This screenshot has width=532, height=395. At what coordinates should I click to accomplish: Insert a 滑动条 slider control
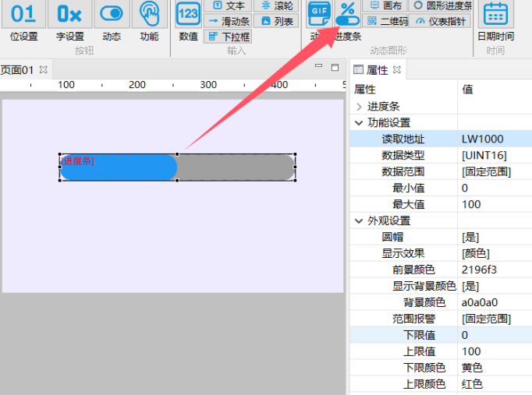point(228,21)
